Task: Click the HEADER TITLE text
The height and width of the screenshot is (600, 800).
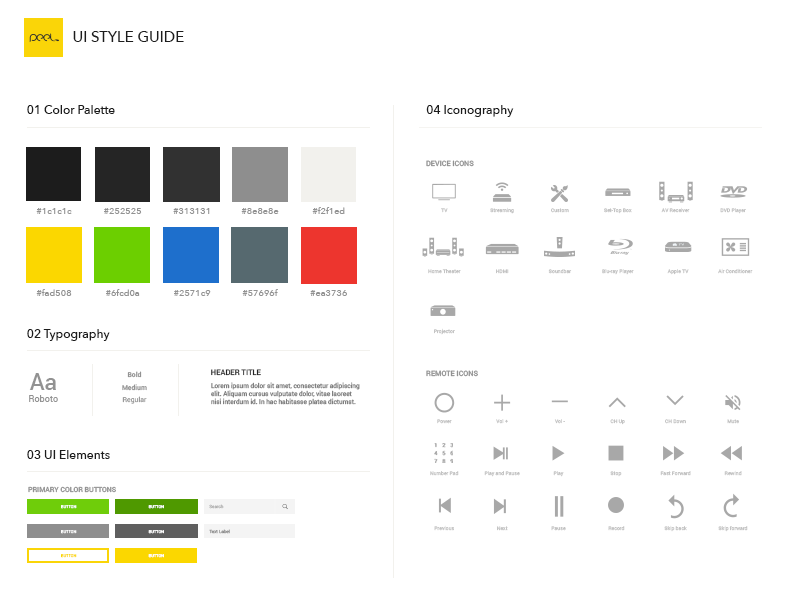Action: point(236,372)
